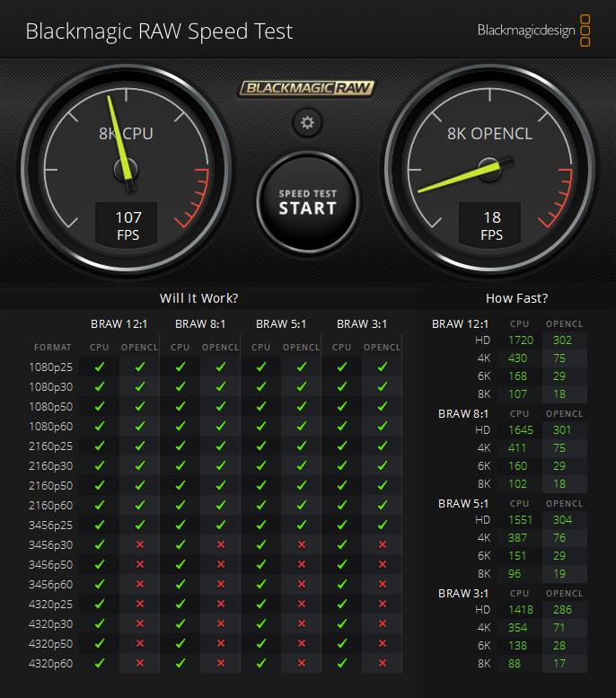Click the 1080p25 BRAW 3:1 OPENCL checkmark
The width and height of the screenshot is (616, 698).
383,367
